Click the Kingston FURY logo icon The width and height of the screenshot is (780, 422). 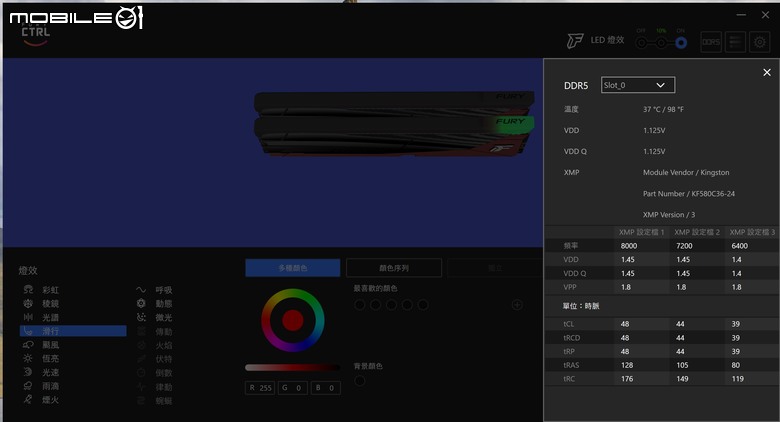pos(575,40)
